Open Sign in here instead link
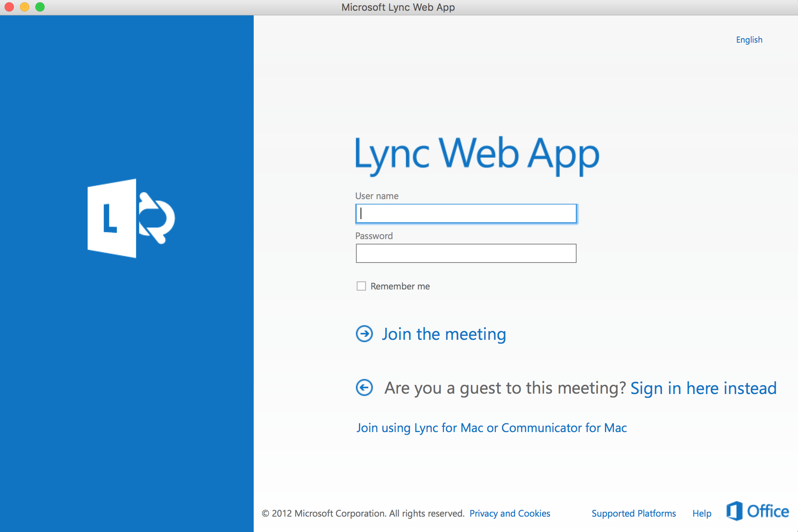Image resolution: width=798 pixels, height=532 pixels. click(x=703, y=388)
